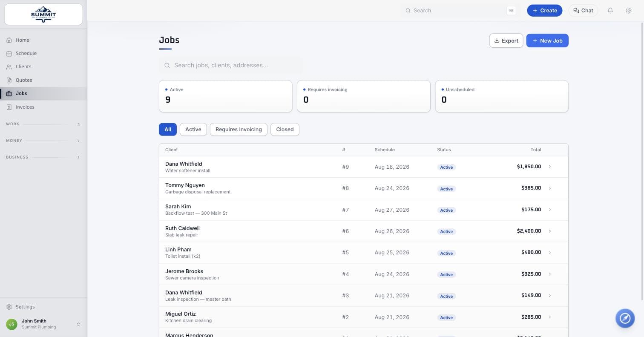Screen dimensions: 644x337
Task: Click the New Job button
Action: click(547, 40)
